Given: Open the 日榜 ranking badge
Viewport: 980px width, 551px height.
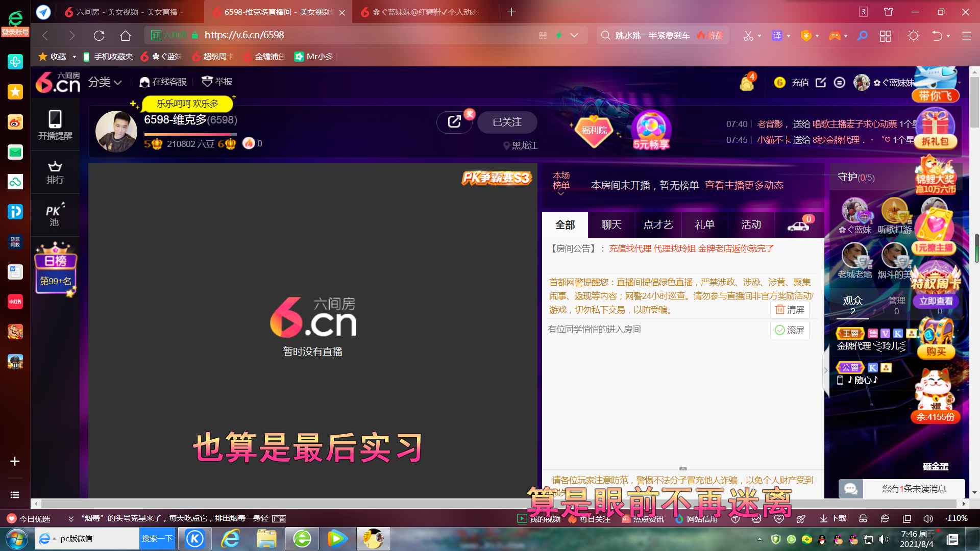Looking at the screenshot, I should [56, 269].
